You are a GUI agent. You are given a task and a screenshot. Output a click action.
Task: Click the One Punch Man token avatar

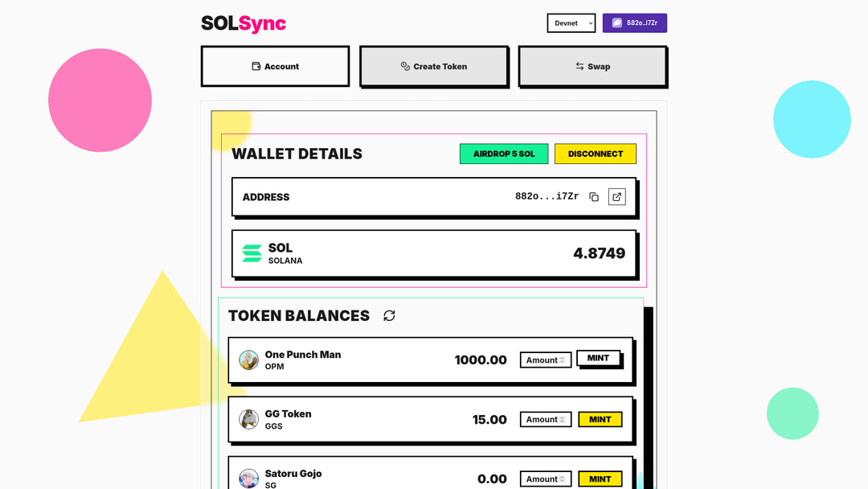[x=249, y=360]
